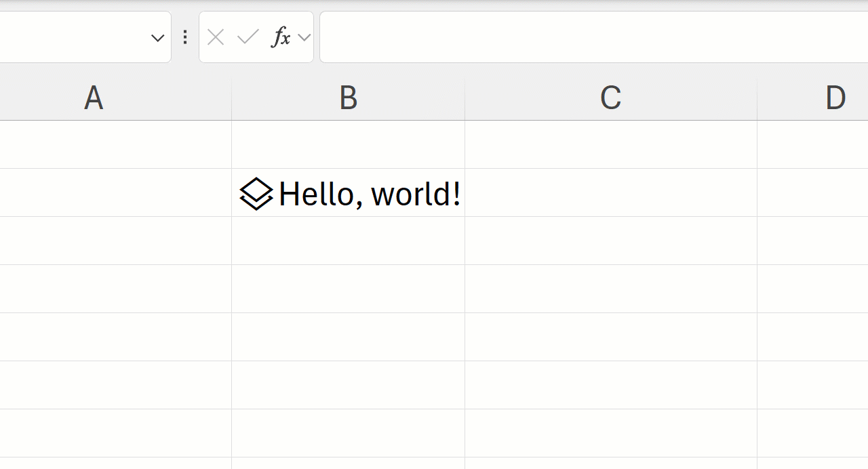Click the border between column B and C headers
The width and height of the screenshot is (868, 469).
[465, 98]
